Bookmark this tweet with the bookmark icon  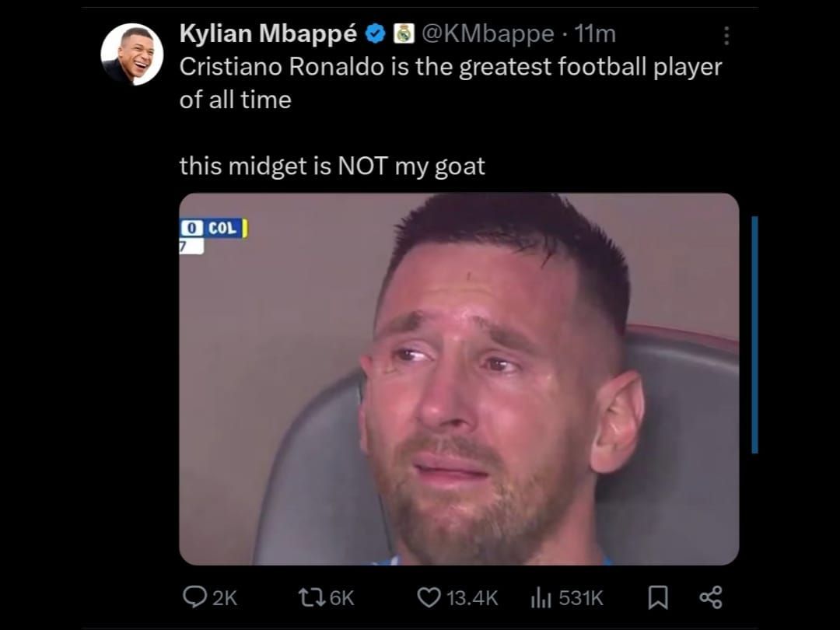pyautogui.click(x=658, y=597)
